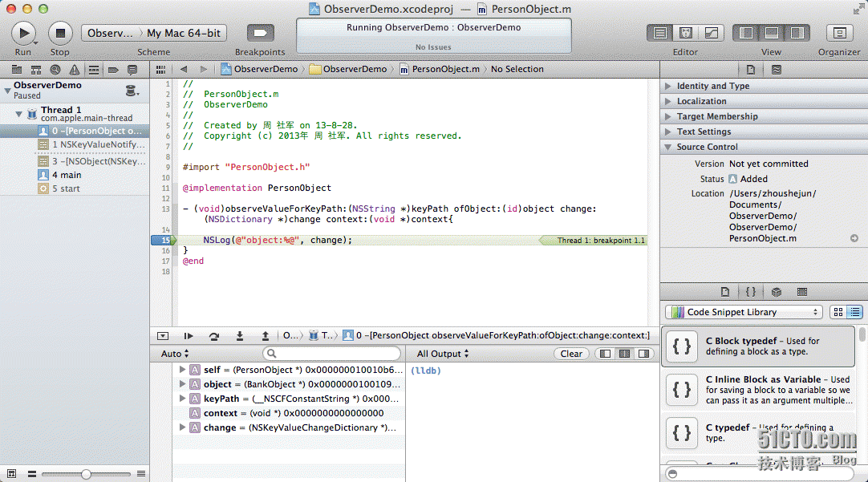Show only the variables view
The width and height of the screenshot is (868, 482).
coord(605,354)
